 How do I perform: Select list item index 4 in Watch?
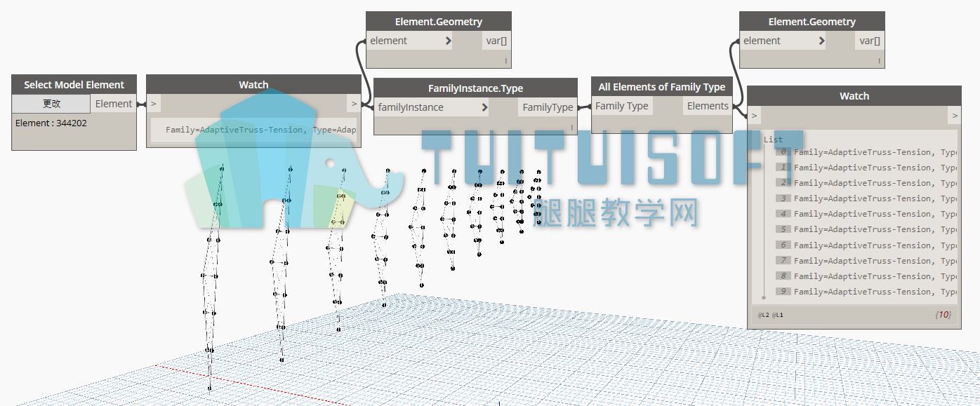coord(866,214)
